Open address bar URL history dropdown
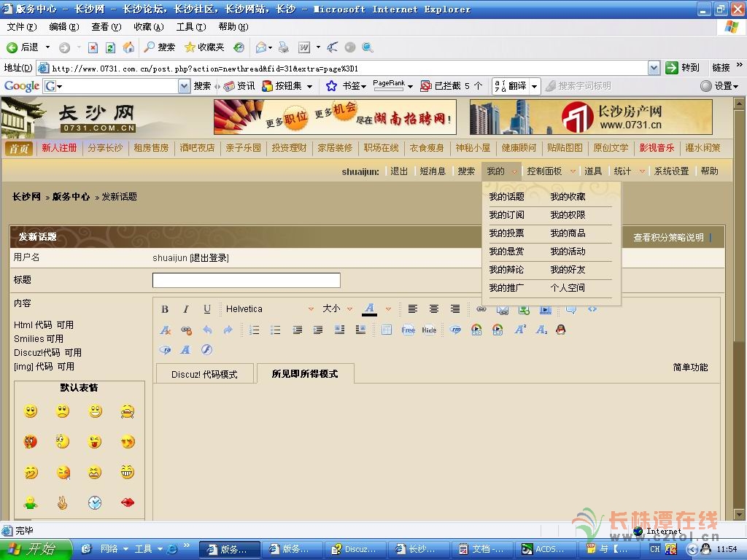Screen dimensions: 747x560 pos(654,68)
